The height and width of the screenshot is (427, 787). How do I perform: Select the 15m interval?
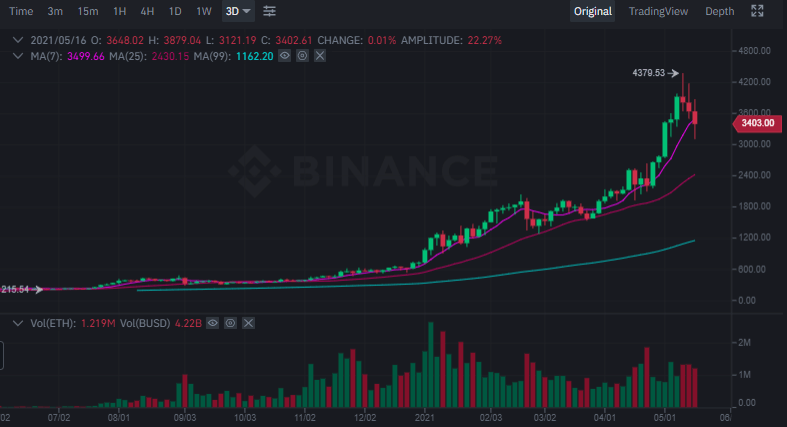[x=88, y=11]
